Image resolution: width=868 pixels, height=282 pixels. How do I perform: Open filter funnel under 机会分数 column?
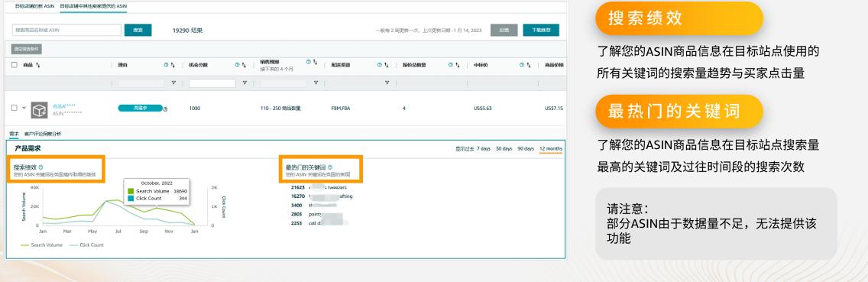[x=245, y=83]
